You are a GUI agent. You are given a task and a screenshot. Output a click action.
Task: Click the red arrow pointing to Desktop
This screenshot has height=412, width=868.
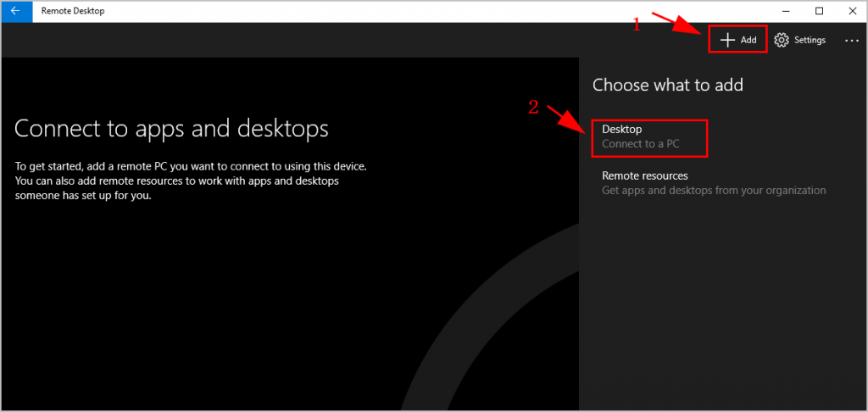(565, 118)
